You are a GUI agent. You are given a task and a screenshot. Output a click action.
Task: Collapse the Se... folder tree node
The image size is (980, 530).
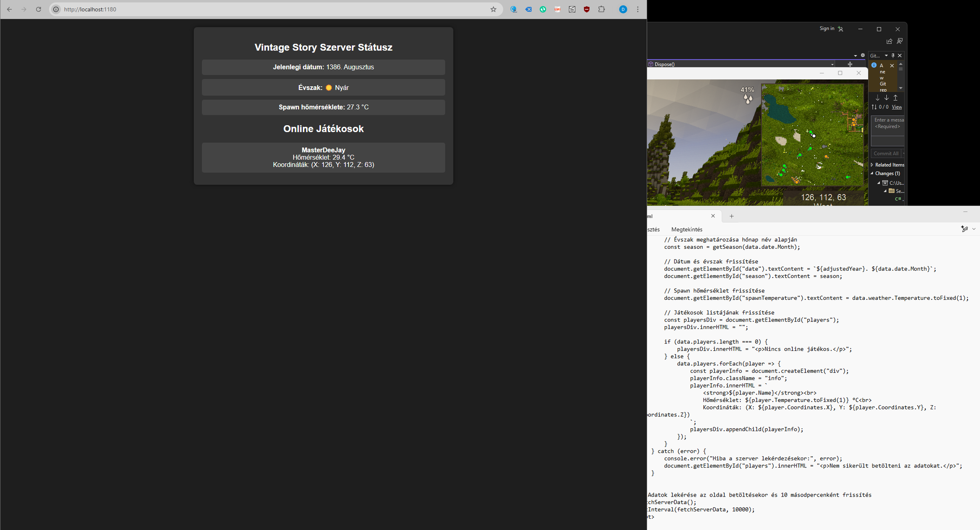(885, 191)
